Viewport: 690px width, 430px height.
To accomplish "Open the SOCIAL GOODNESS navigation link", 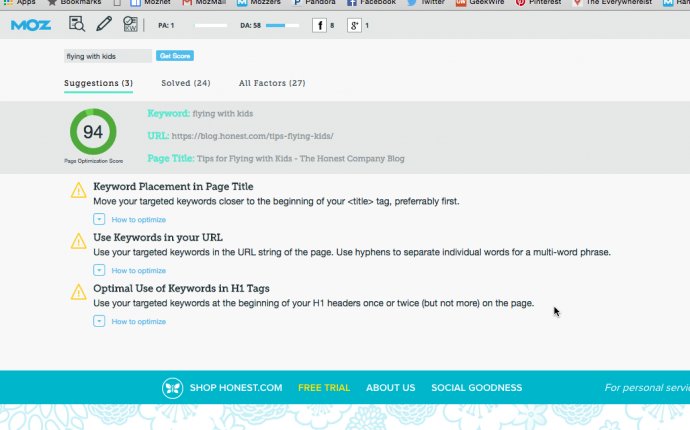I will [x=477, y=388].
